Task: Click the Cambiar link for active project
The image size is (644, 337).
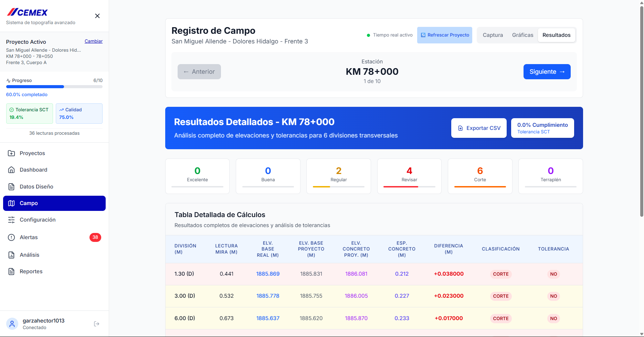Action: coord(94,41)
